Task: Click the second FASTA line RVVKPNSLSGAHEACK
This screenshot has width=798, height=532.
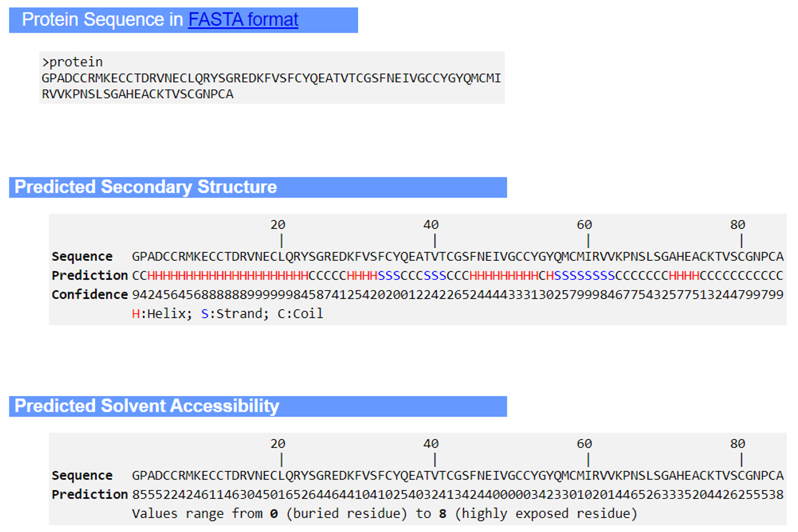Action: click(x=137, y=94)
